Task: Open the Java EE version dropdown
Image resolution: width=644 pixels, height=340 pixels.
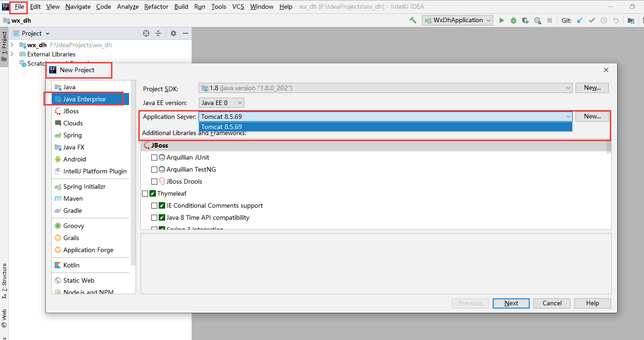Action: point(222,103)
